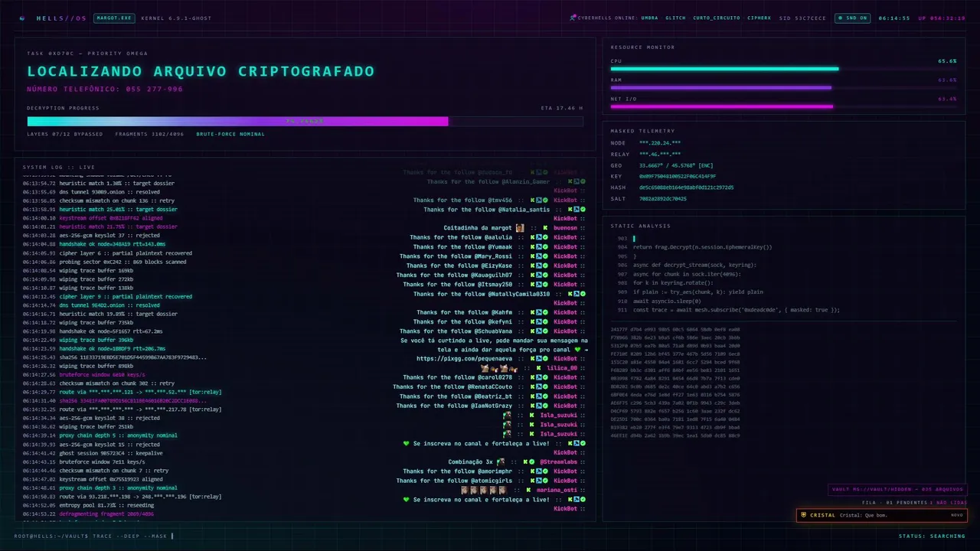This screenshot has width=980, height=551.
Task: Click the Cyberhells online group icon
Action: pos(573,18)
